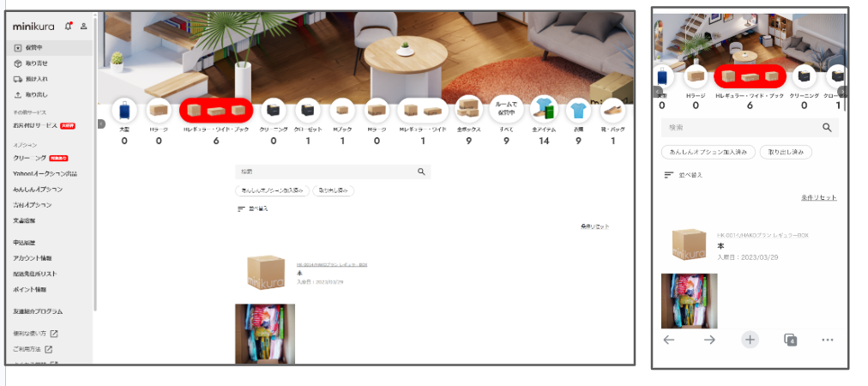The height and width of the screenshot is (386, 868).
Task: Click the notification bell beside minikura logo
Action: click(x=69, y=27)
